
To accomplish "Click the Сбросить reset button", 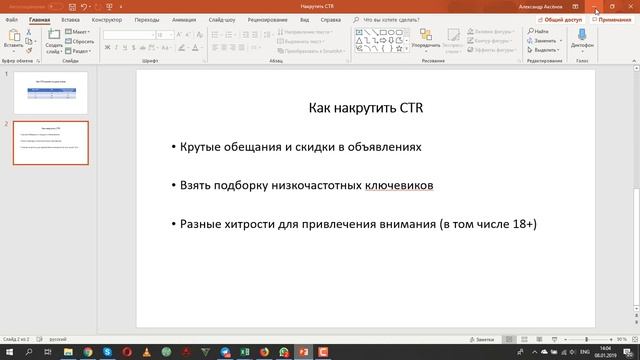I will coord(80,41).
